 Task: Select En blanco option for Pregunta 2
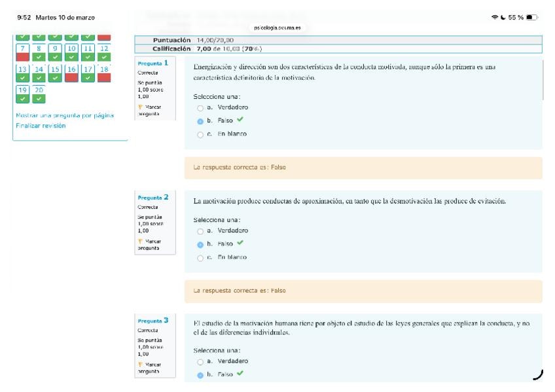pos(200,258)
